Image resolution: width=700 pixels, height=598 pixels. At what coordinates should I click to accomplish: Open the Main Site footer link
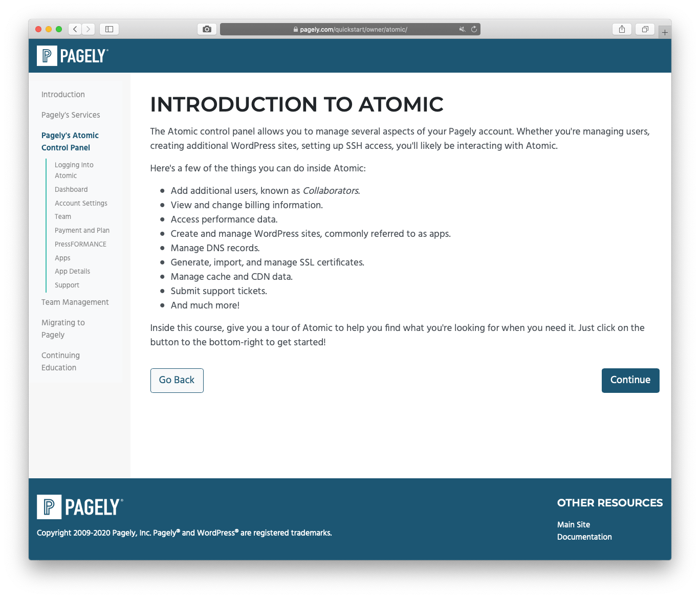pos(574,525)
